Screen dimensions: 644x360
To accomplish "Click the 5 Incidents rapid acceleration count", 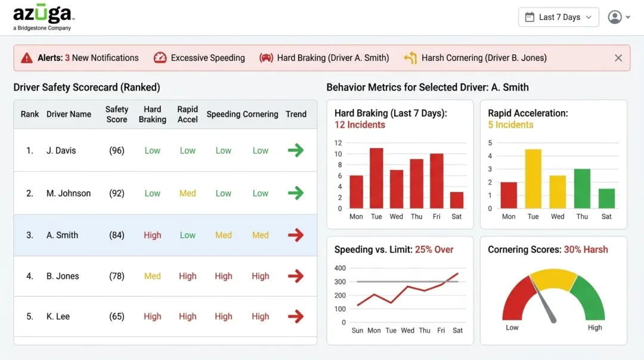I will pyautogui.click(x=510, y=125).
